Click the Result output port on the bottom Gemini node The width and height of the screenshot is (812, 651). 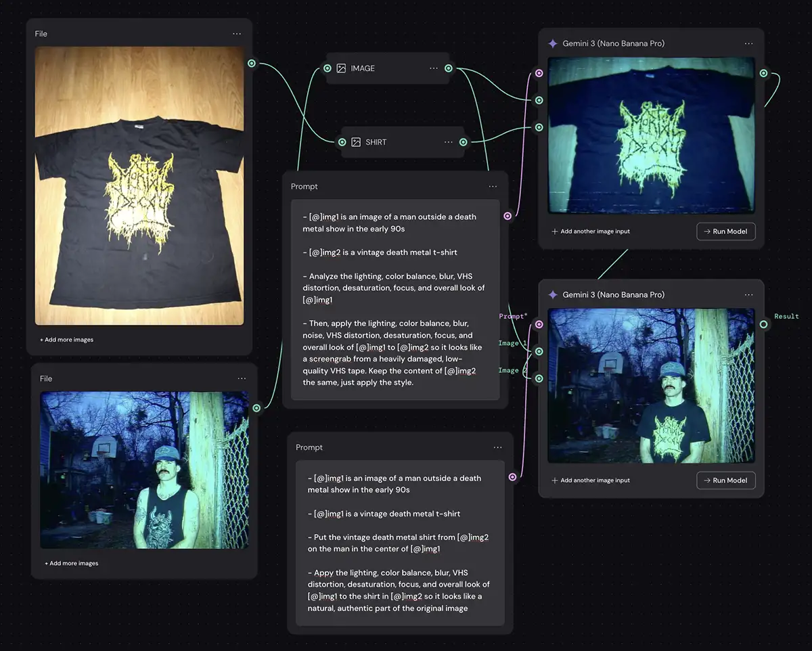pyautogui.click(x=764, y=324)
